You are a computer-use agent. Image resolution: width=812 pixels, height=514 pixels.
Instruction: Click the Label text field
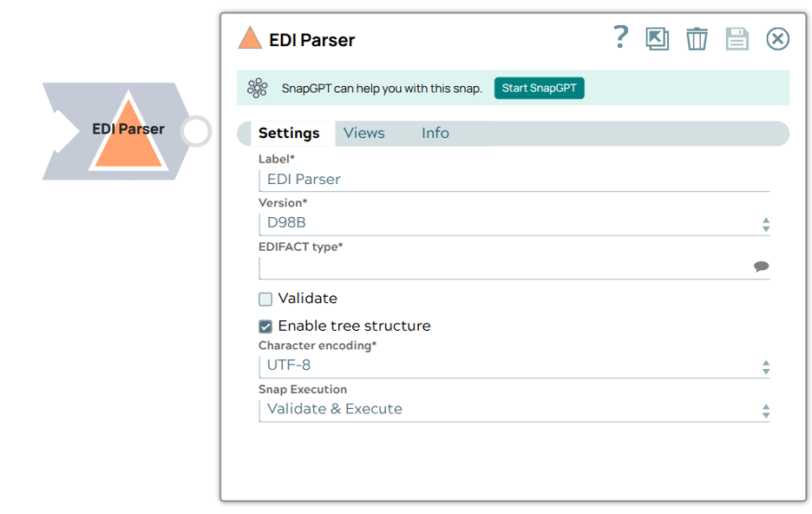(514, 180)
